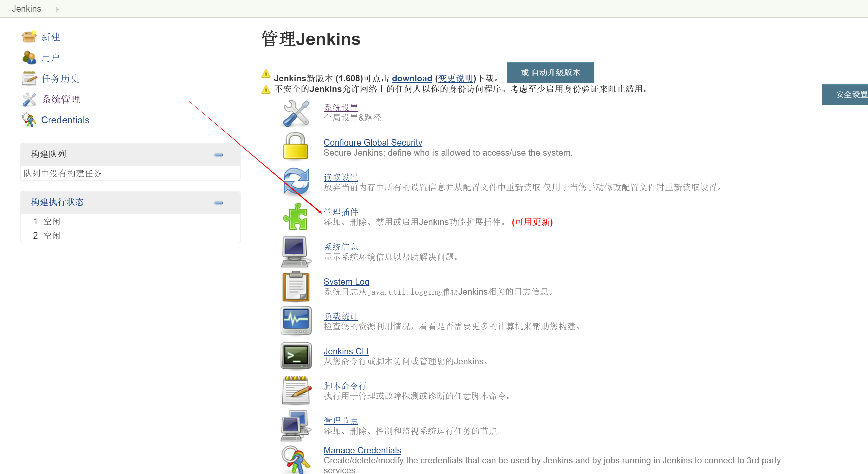Open the 负载统计 link
Image resolution: width=868 pixels, height=474 pixels.
click(341, 316)
